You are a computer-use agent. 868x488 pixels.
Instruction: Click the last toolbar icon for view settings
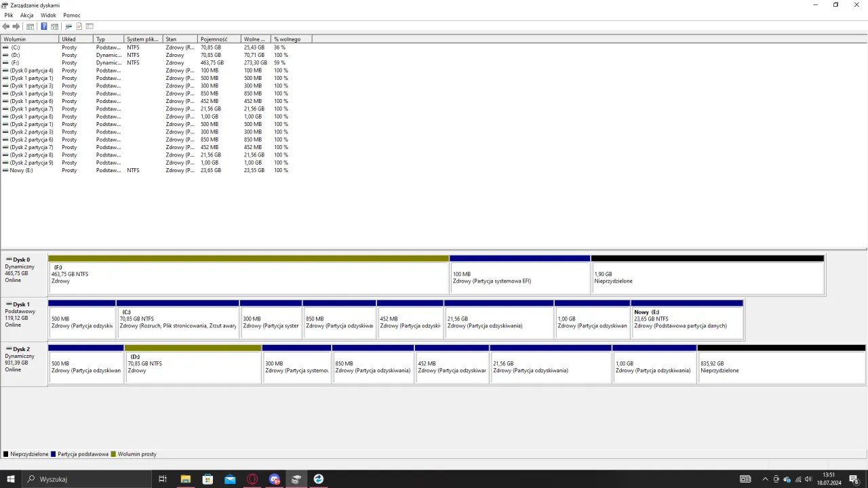90,26
